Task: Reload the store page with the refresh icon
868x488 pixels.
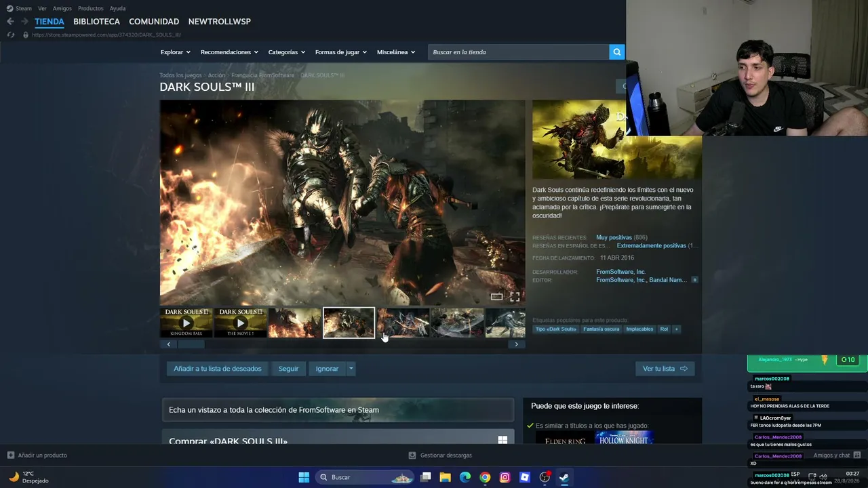Action: [10, 35]
